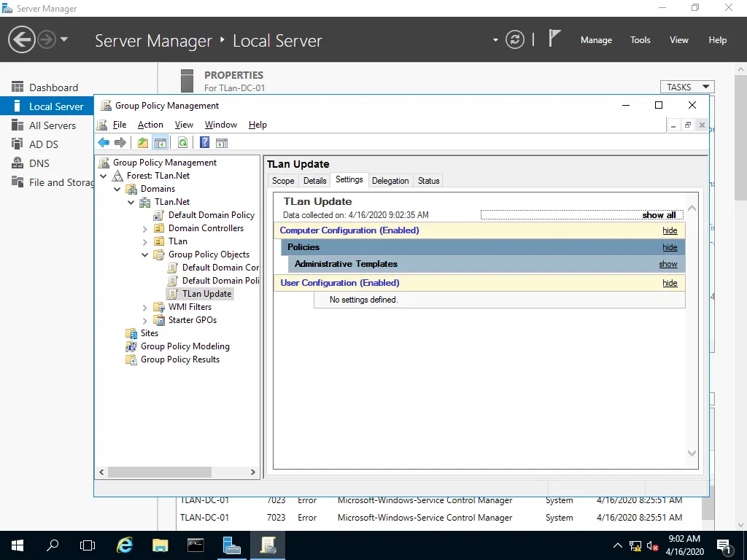The image size is (747, 560).
Task: Toggle the Show/Hide Console Tree icon
Action: click(160, 142)
